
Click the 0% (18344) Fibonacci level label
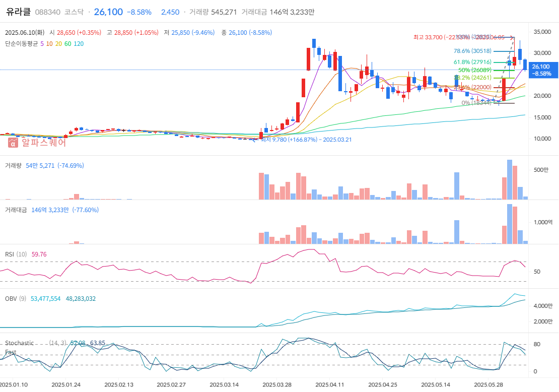[x=476, y=103]
